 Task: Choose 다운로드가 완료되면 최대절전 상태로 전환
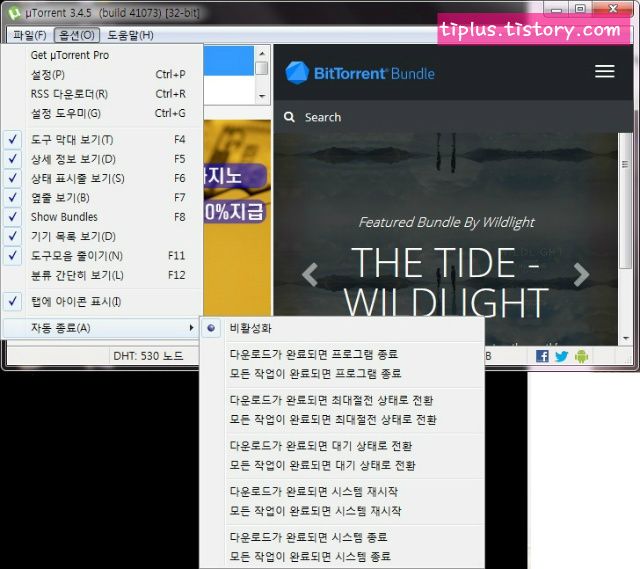tap(342, 400)
